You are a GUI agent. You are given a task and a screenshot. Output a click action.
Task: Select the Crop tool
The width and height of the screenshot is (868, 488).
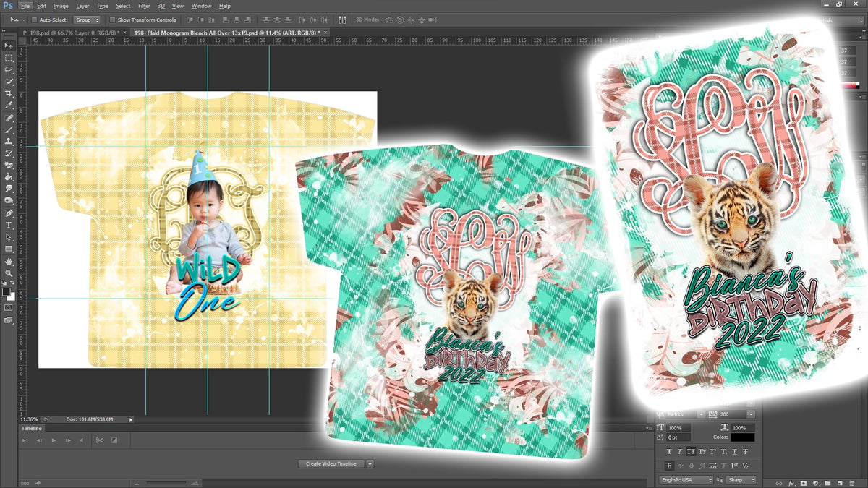[9, 94]
